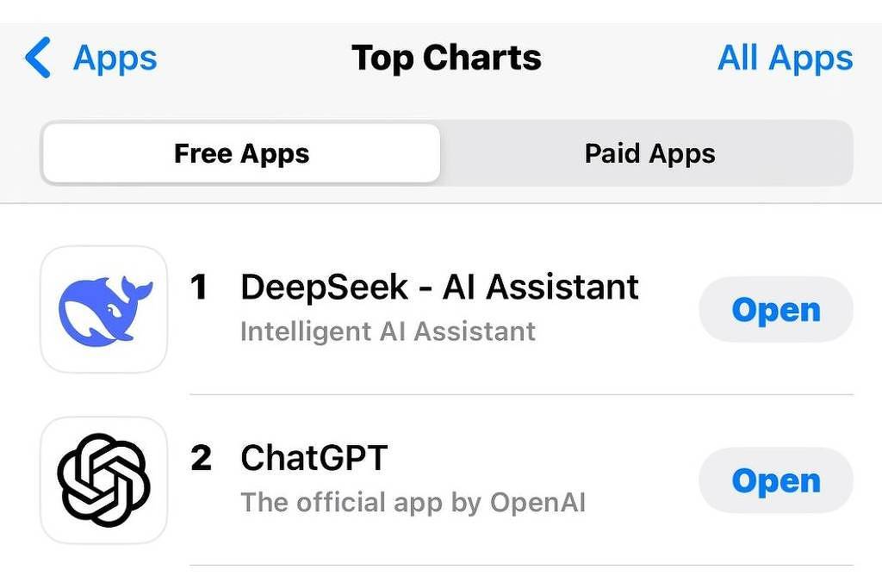
Task: Select the ChatGPT app title
Action: coord(314,458)
